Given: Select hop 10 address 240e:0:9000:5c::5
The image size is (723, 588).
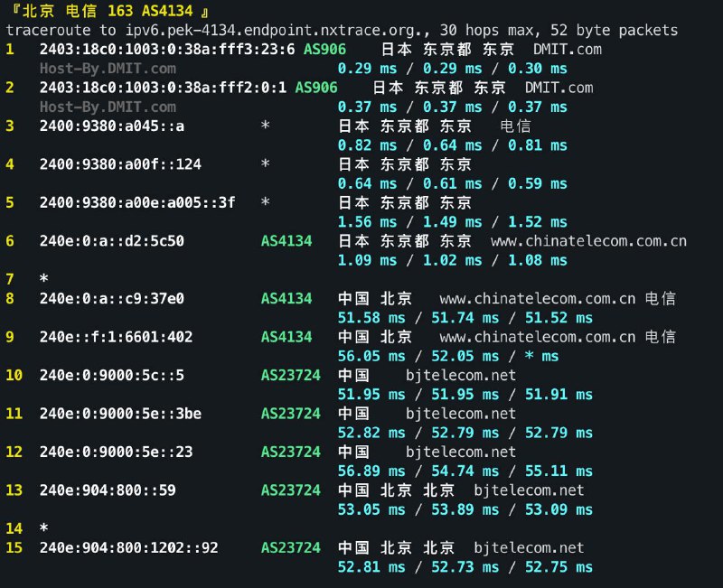Looking at the screenshot, I should coord(111,375).
